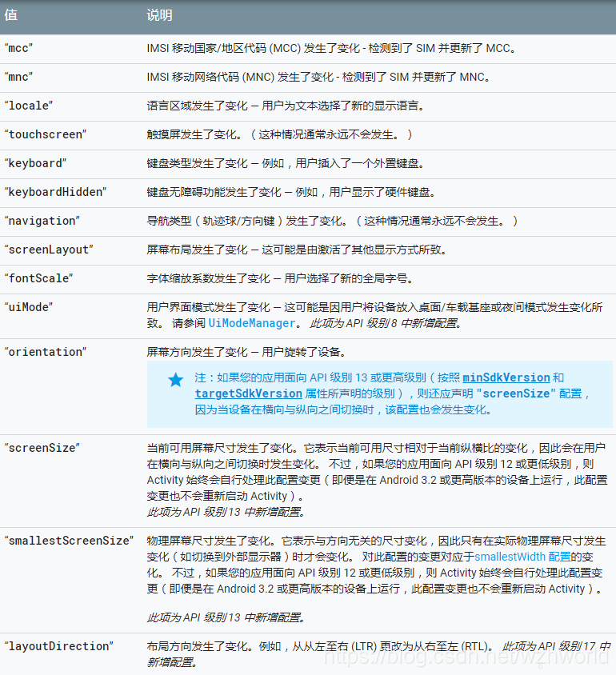Select the "layoutDirection" value cell
616x675 pixels.
[x=59, y=645]
